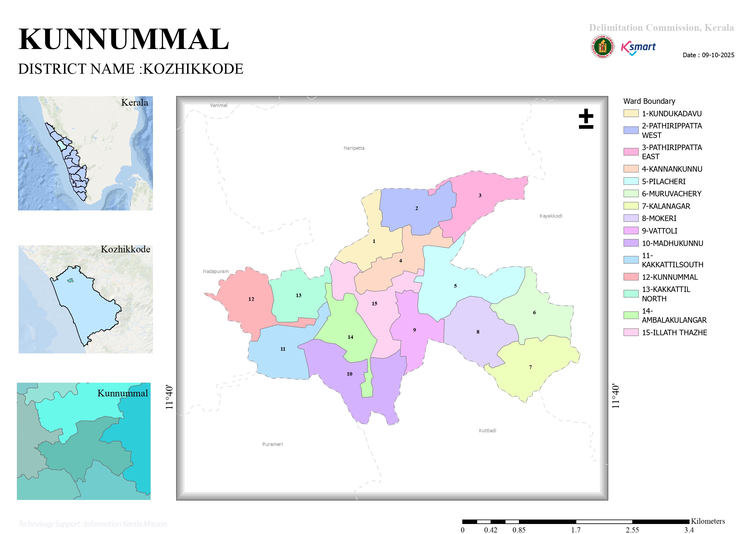Click the 8-MOKERI legend entry text

click(x=659, y=218)
